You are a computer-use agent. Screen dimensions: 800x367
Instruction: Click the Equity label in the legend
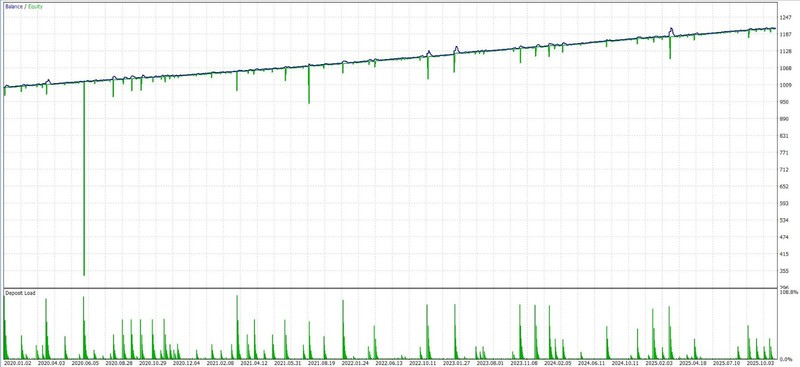tap(36, 7)
